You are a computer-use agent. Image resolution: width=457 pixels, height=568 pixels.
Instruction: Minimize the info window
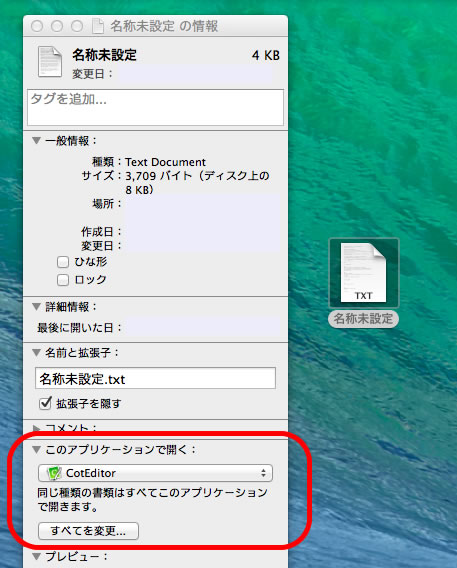pyautogui.click(x=57, y=26)
